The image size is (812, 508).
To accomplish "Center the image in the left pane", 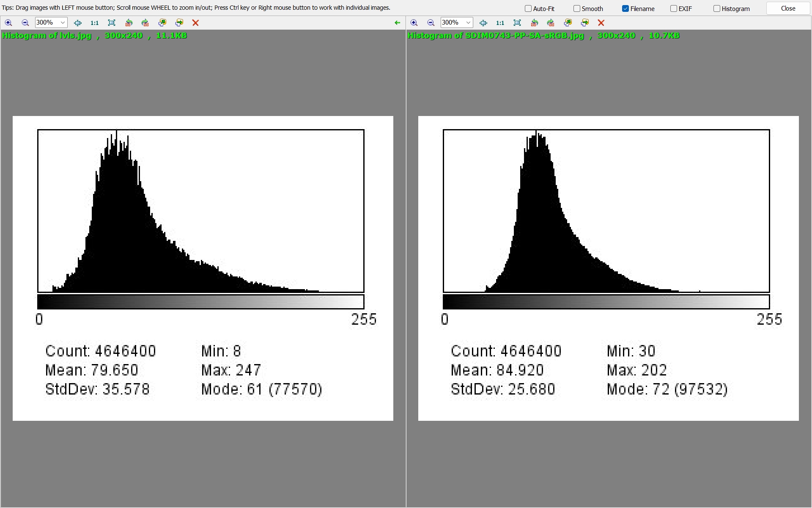I will [x=77, y=23].
